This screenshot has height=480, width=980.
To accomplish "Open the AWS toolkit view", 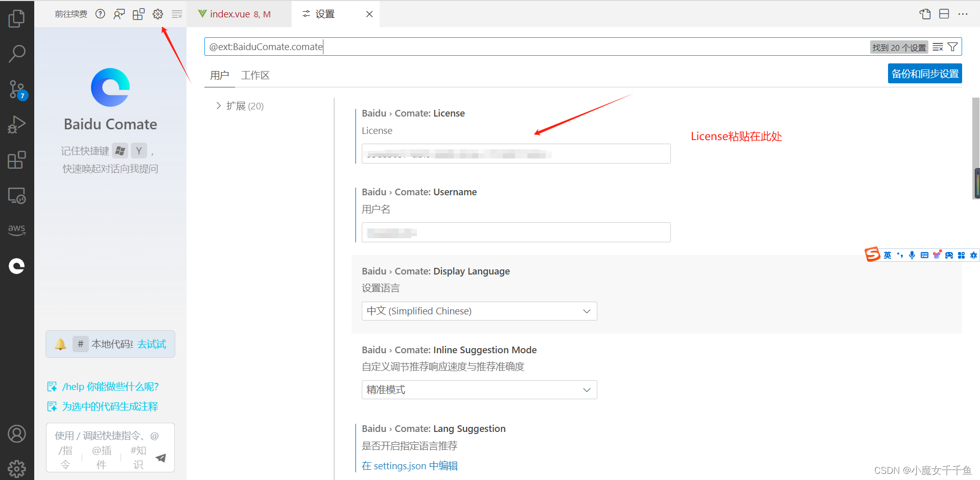I will click(16, 229).
